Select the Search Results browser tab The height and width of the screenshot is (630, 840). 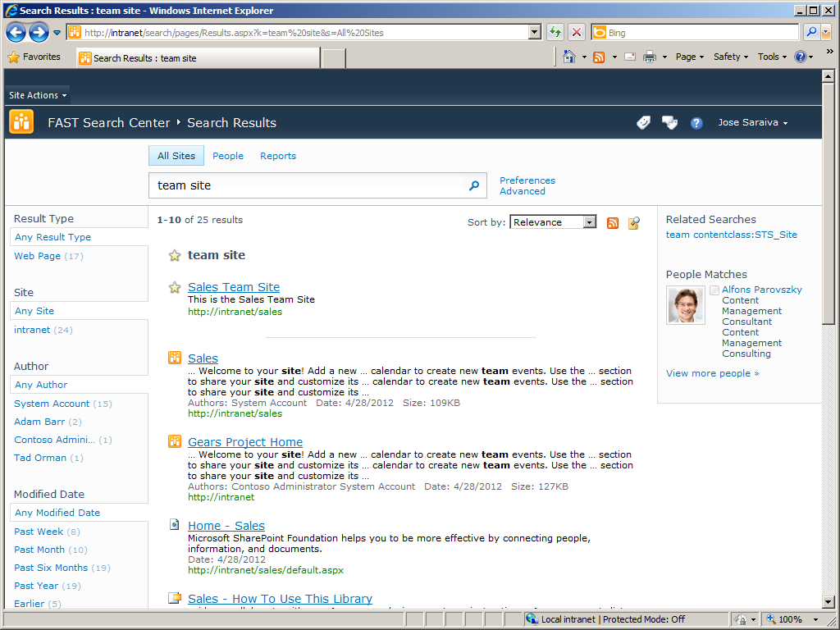[x=199, y=58]
